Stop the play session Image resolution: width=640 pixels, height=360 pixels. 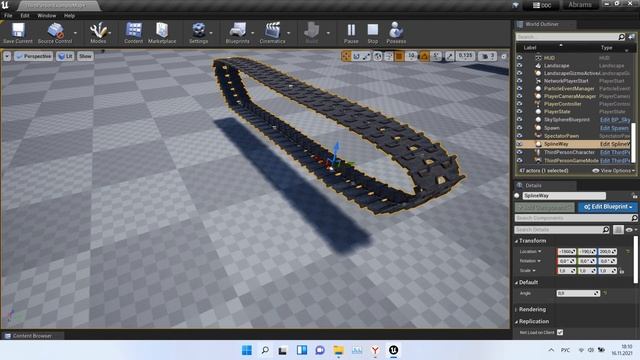373,33
